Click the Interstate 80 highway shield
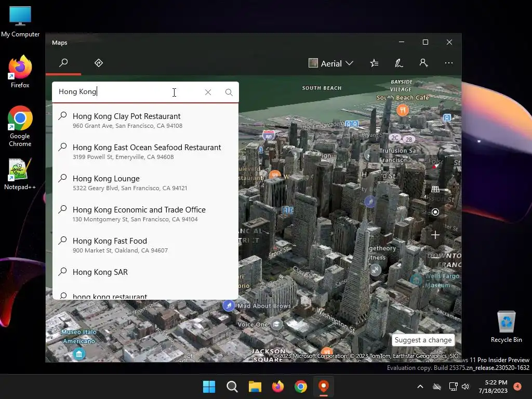The height and width of the screenshot is (399, 532). [x=269, y=136]
